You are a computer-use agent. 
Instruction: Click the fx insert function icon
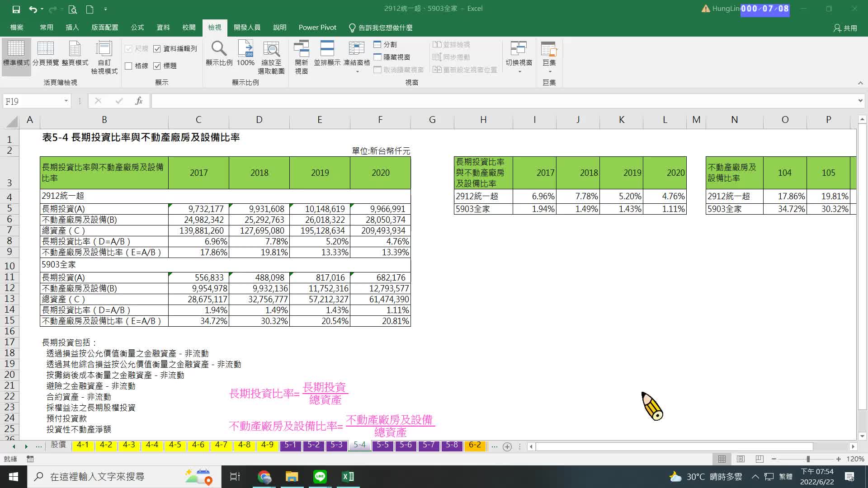[x=139, y=101]
